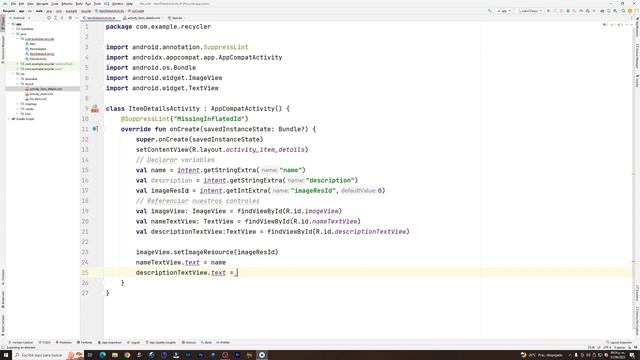
Task: Open the Tools menu
Action: pos(97,4)
